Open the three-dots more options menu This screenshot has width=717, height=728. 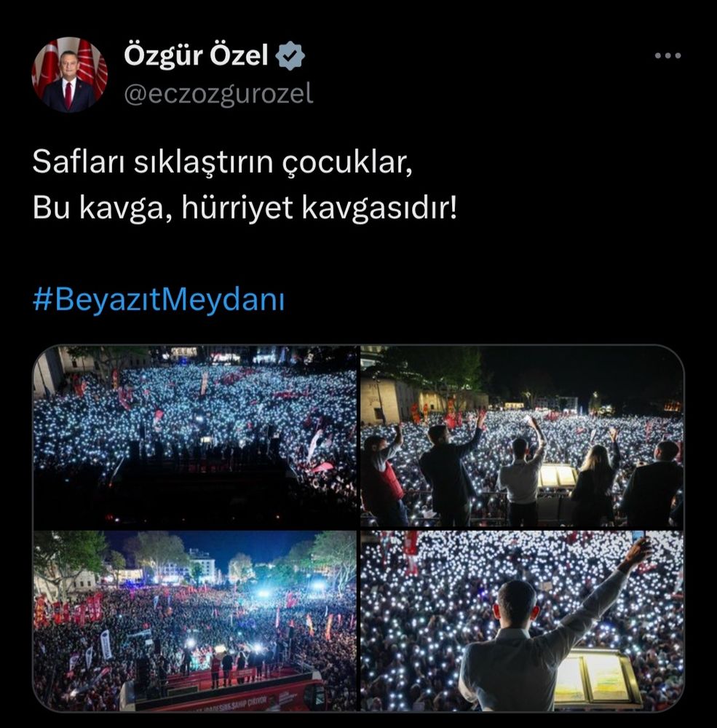click(668, 56)
